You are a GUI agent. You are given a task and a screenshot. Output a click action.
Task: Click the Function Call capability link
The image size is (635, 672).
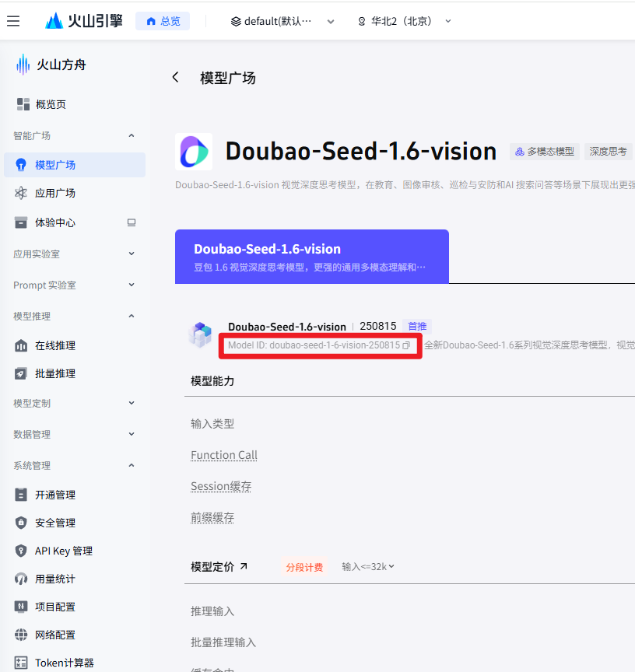click(x=224, y=455)
